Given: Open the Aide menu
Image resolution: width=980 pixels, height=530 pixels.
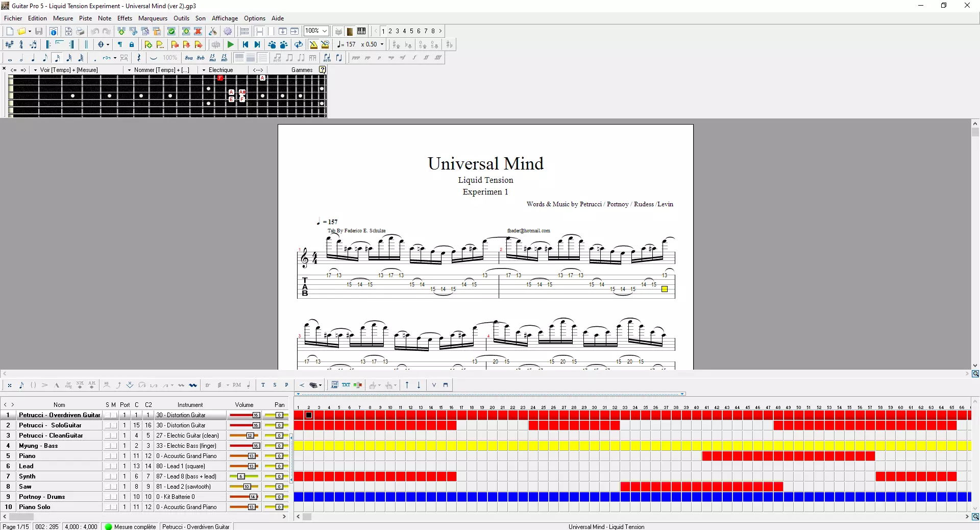Looking at the screenshot, I should pyautogui.click(x=278, y=18).
